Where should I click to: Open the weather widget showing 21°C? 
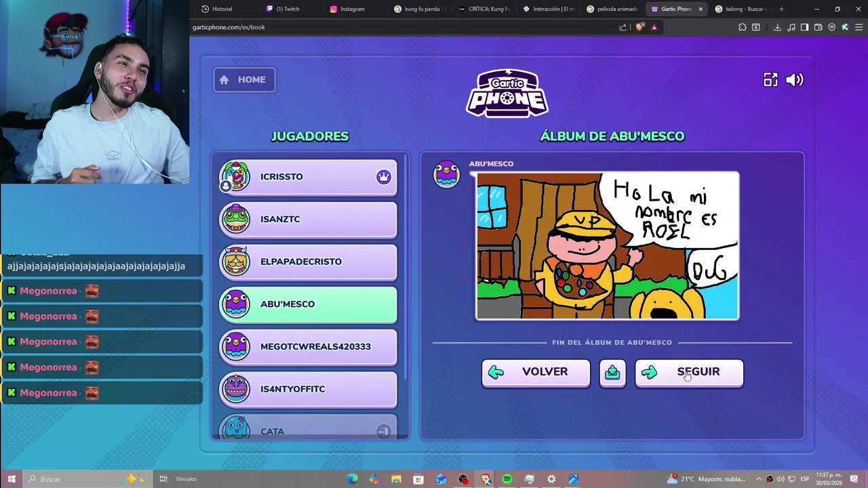tap(707, 479)
